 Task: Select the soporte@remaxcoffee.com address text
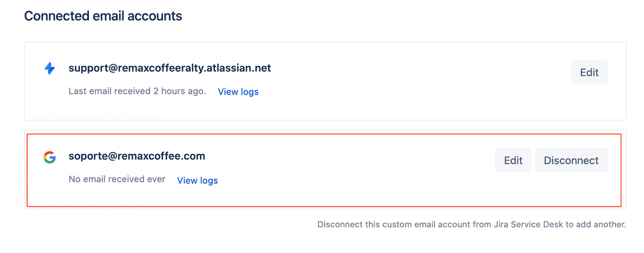coord(137,156)
